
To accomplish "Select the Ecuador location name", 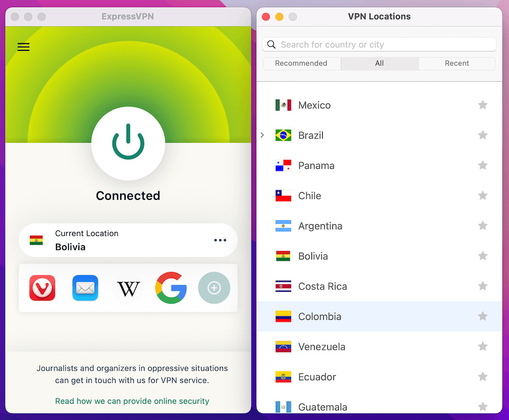I will coord(317,377).
